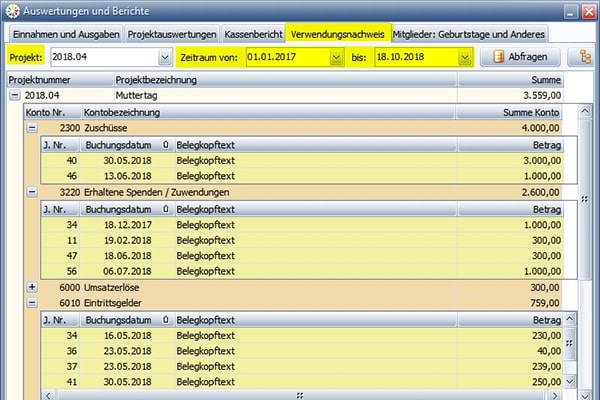This screenshot has width=600, height=400.
Task: Expand account 6000 Umsatzerlöse
Action: click(x=32, y=287)
